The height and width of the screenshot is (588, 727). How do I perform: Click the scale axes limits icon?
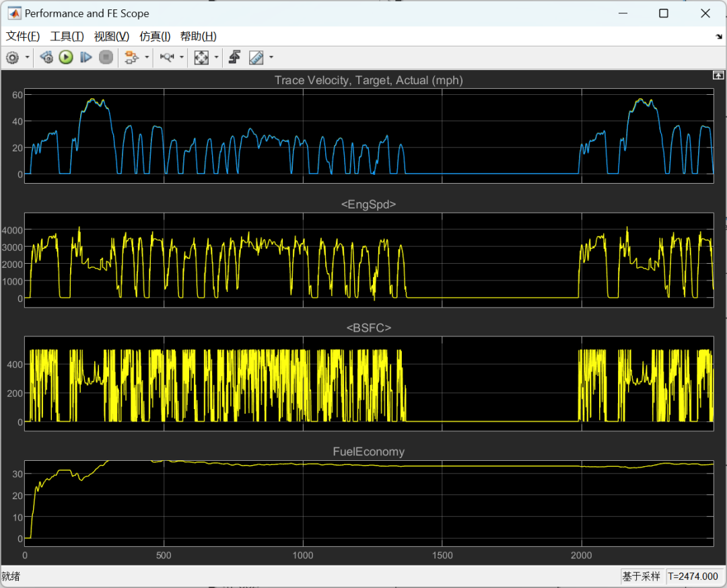tap(201, 57)
